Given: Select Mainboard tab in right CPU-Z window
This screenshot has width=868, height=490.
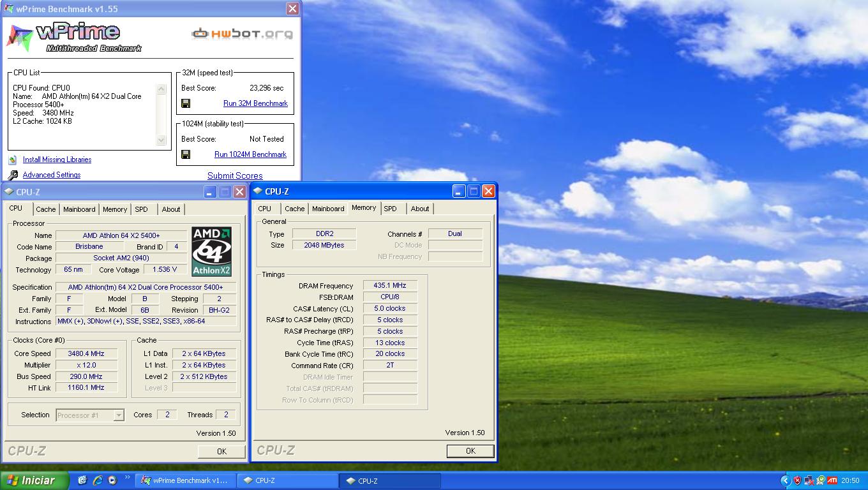Looking at the screenshot, I should point(328,209).
